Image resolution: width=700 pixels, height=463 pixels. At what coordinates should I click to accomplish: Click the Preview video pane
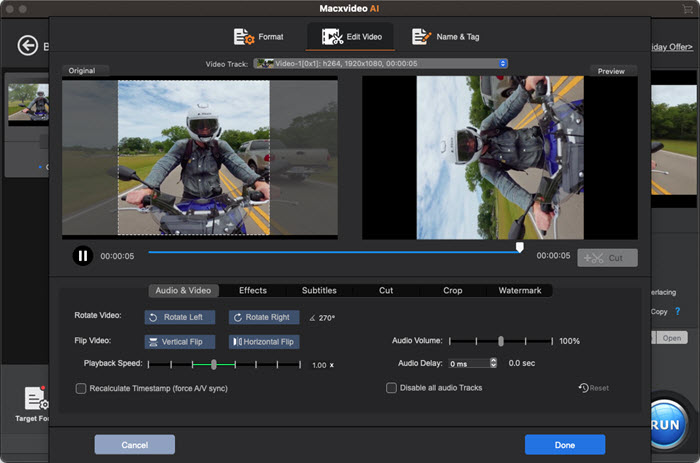[x=500, y=157]
